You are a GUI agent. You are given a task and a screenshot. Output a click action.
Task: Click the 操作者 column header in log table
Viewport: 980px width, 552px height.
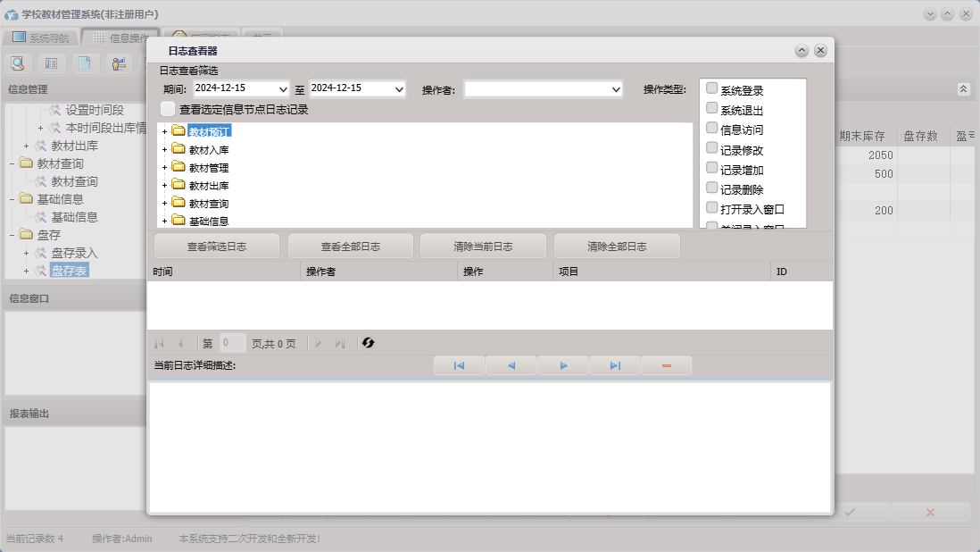pyautogui.click(x=378, y=272)
